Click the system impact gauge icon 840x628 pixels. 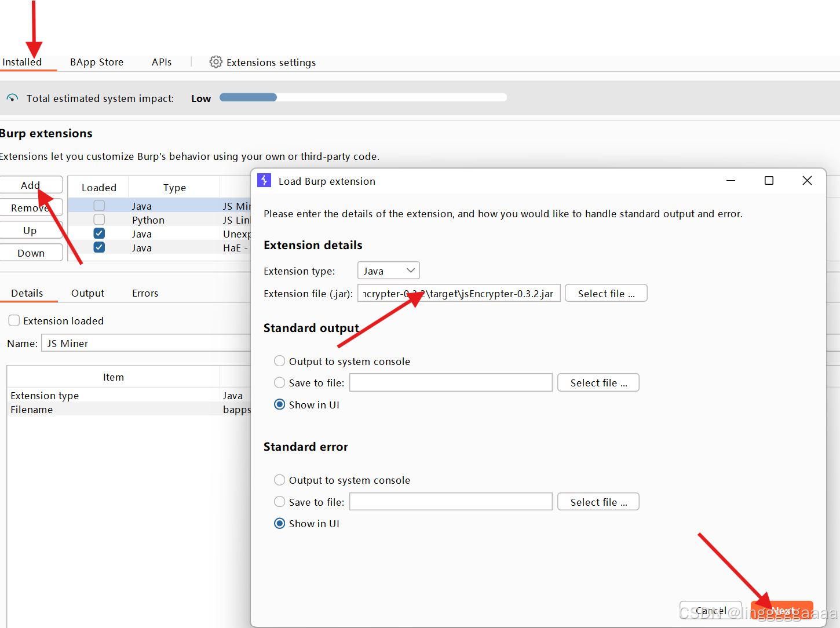tap(12, 98)
